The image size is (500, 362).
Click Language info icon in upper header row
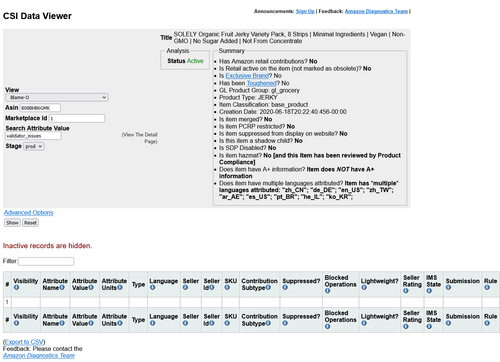point(152,288)
